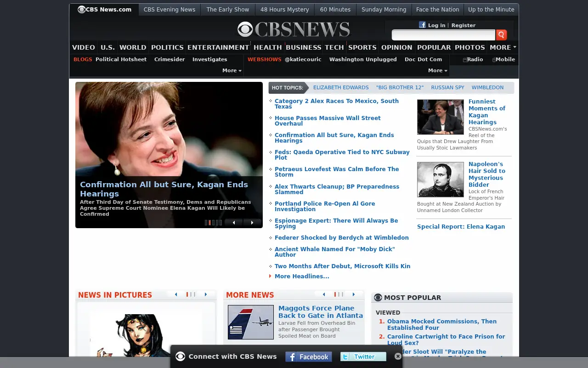This screenshot has height=368, width=588.
Task: Click the Register link
Action: (x=464, y=25)
